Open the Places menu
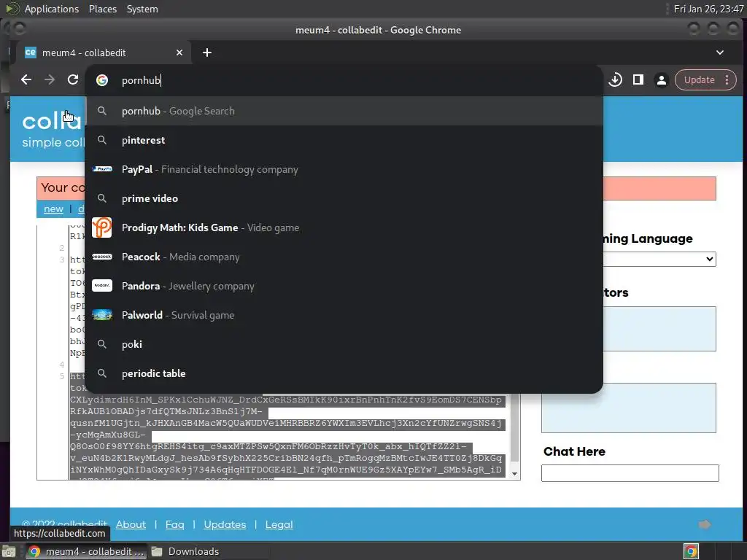 (x=103, y=9)
